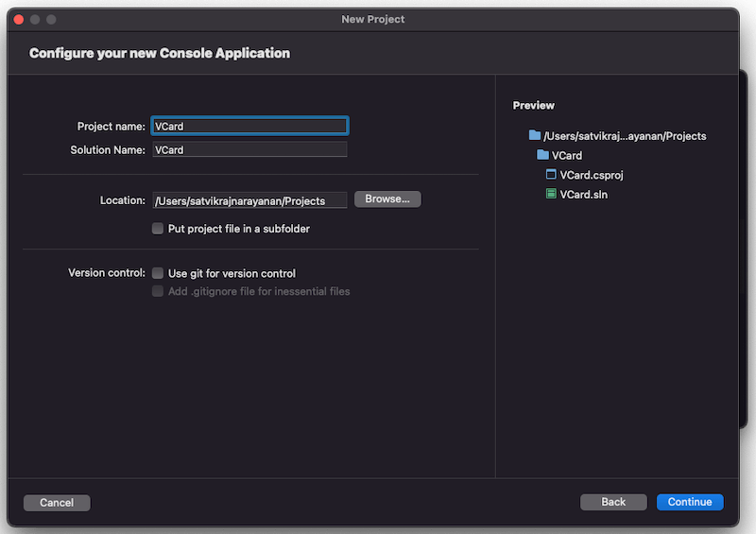Image resolution: width=756 pixels, height=534 pixels.
Task: Continue to create the project
Action: click(690, 502)
